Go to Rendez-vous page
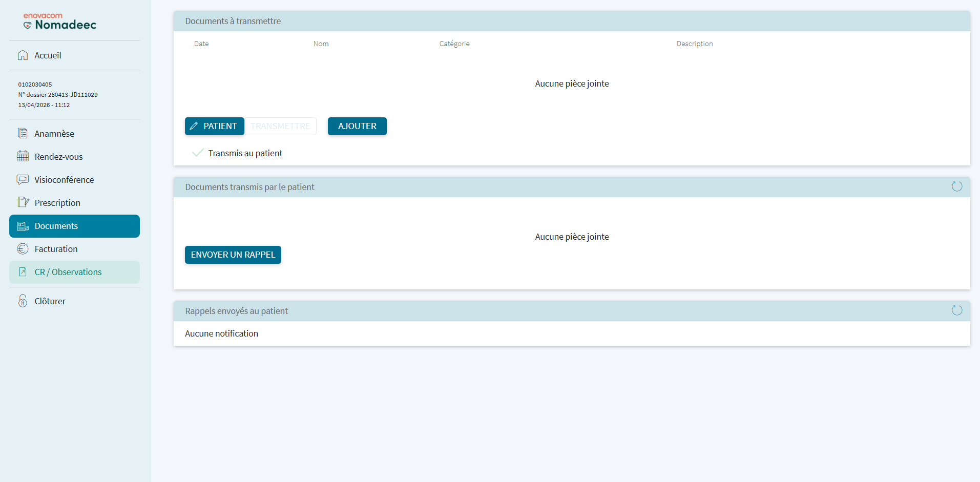The height and width of the screenshot is (482, 980). (x=74, y=157)
